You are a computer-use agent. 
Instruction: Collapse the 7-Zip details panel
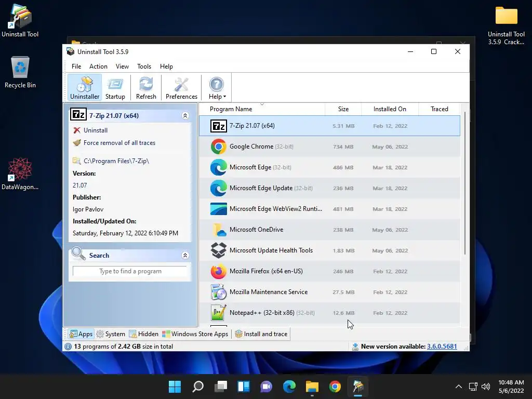click(185, 116)
